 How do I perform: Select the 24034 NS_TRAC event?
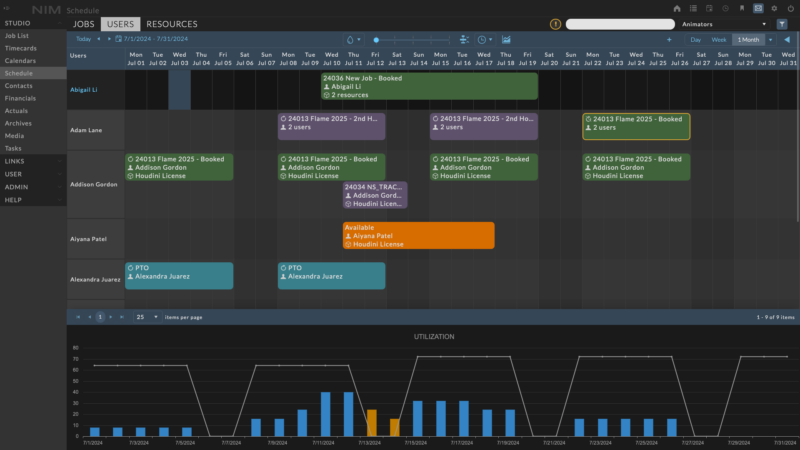375,195
